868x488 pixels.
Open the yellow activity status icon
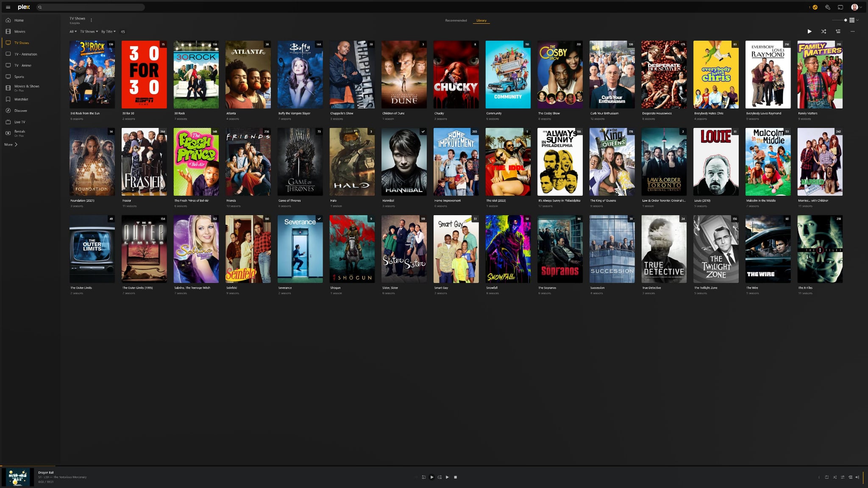point(815,7)
